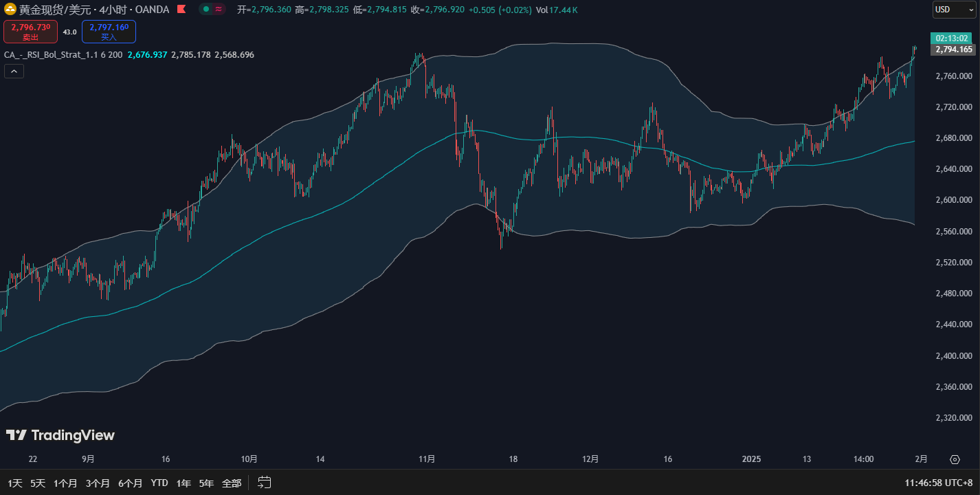Select the YTD time range
Screen dimensions: 980x495
[159, 483]
